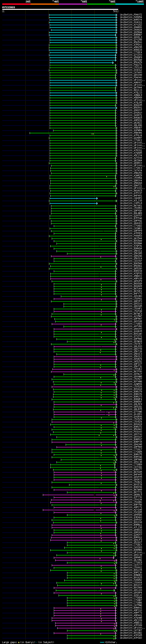Image resolution: width=146 pixels, height=644 pixels.
Task: Click hit label UniRef100_Q9FPQ1
Action: (x=131, y=221)
